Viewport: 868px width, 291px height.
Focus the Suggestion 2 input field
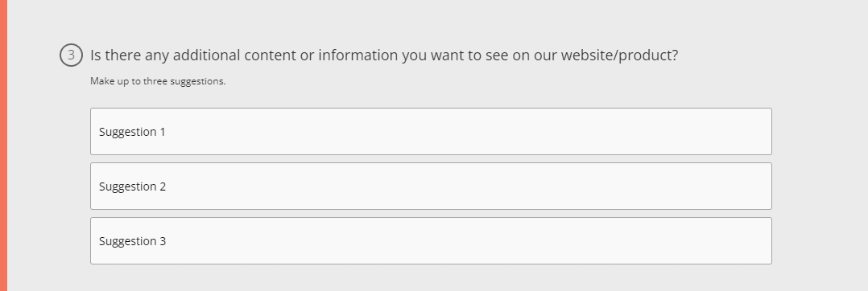[431, 186]
